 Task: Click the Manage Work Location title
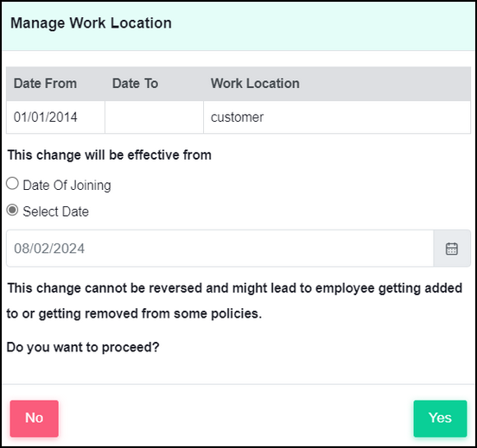tap(91, 23)
